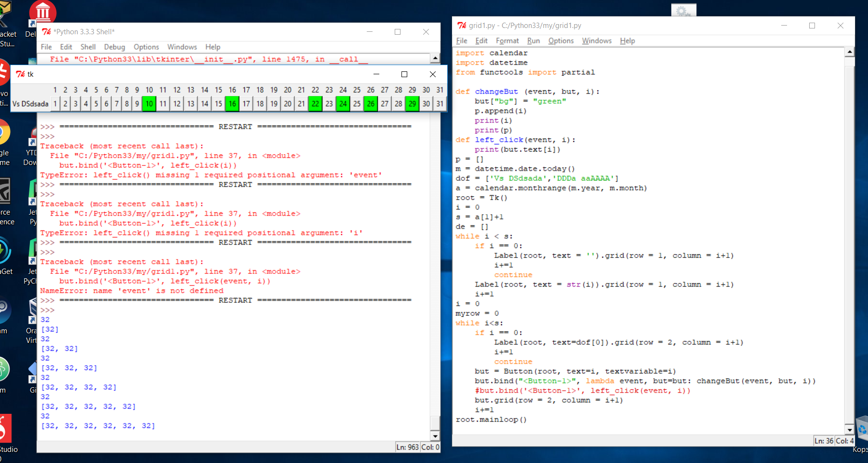Click Chrome desktop icon at left edge

click(x=4, y=132)
